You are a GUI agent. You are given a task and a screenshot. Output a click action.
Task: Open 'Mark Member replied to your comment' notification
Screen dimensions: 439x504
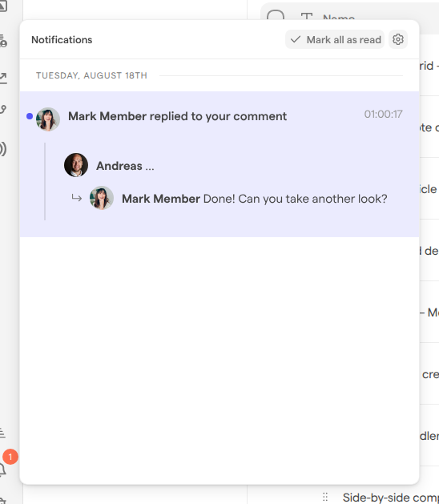pos(219,164)
